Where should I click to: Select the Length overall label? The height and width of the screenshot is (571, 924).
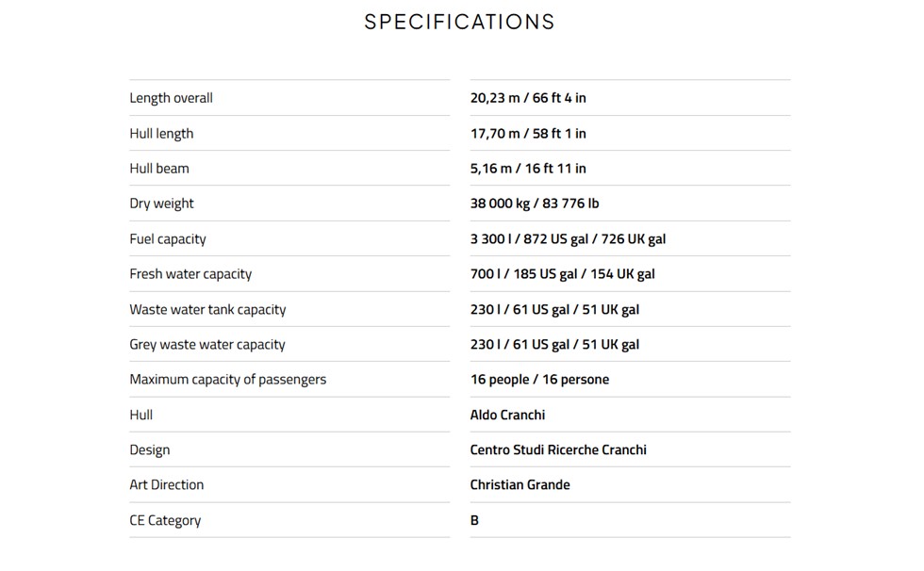(171, 98)
